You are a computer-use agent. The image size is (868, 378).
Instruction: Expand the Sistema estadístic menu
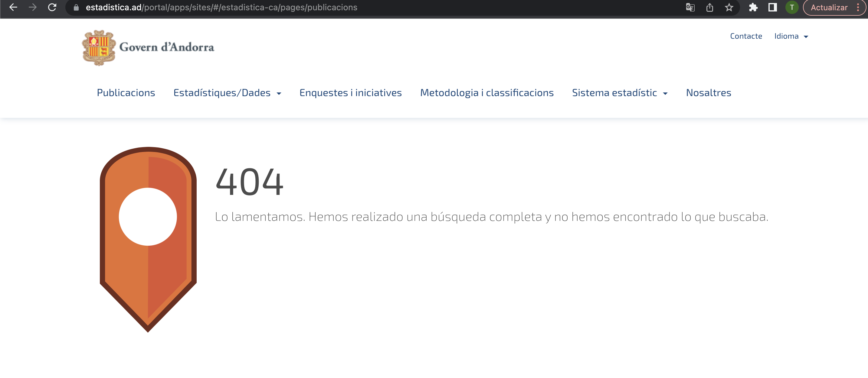[619, 92]
